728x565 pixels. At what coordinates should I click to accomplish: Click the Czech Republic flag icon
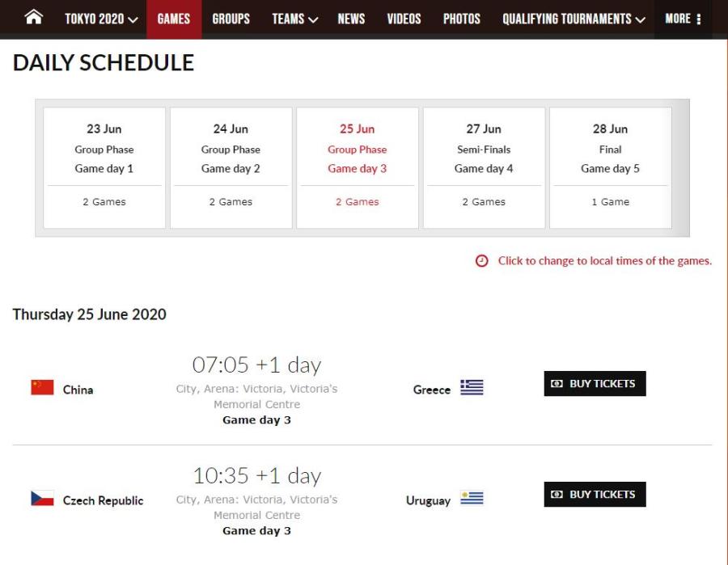[x=42, y=499]
